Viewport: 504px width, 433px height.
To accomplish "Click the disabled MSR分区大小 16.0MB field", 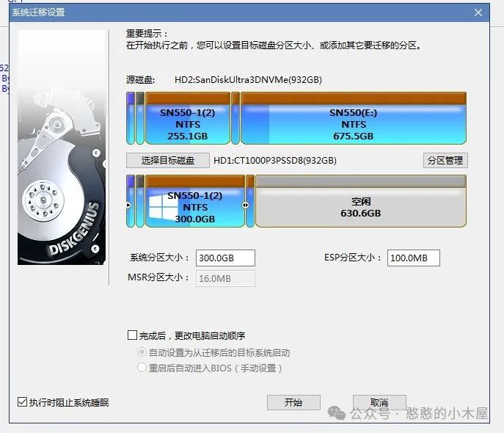I will [x=225, y=278].
